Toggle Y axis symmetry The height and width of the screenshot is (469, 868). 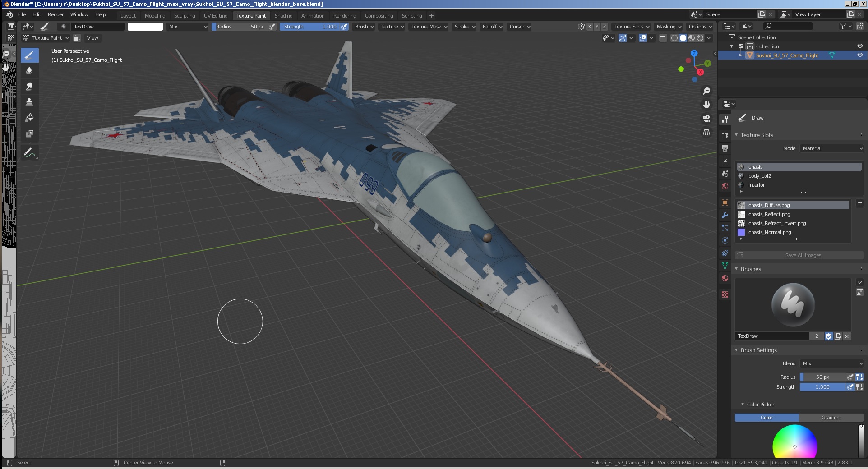597,27
